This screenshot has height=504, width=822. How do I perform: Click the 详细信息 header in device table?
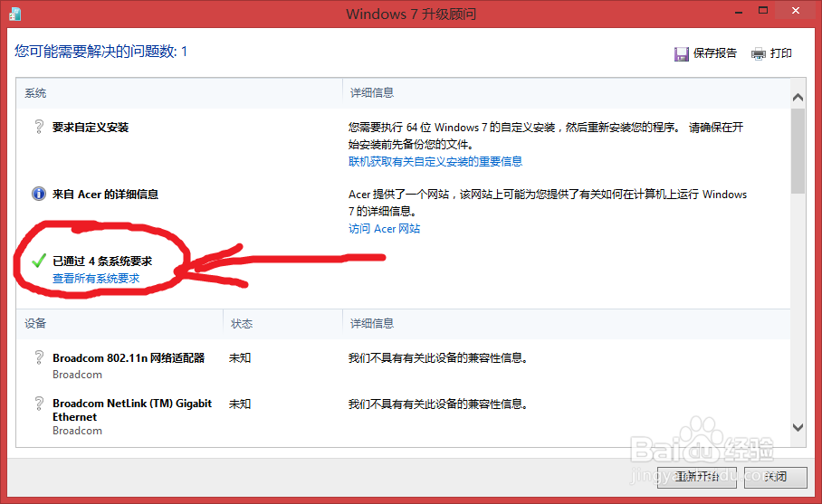(x=372, y=324)
